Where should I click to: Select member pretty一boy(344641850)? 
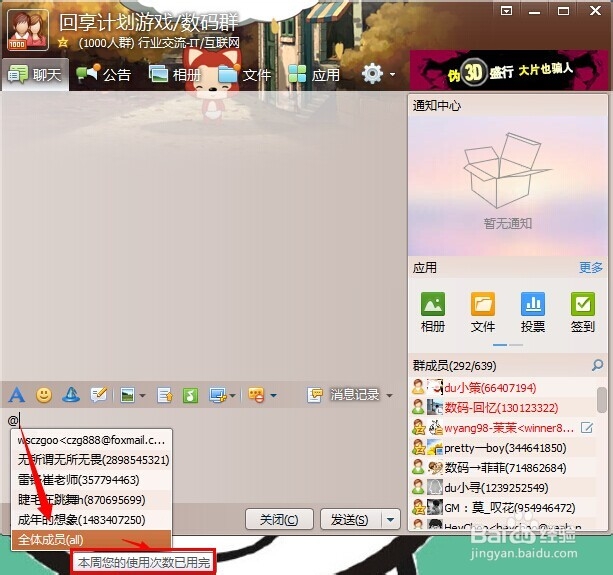[x=503, y=448]
